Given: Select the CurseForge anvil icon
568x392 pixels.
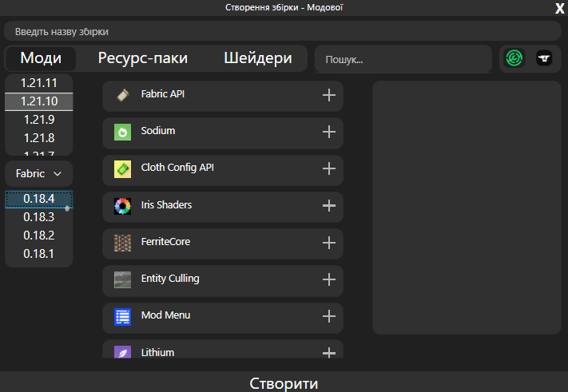Looking at the screenshot, I should [544, 59].
